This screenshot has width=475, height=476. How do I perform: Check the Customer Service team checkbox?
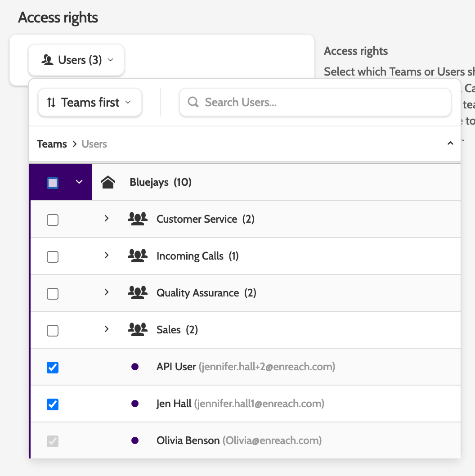tap(53, 220)
